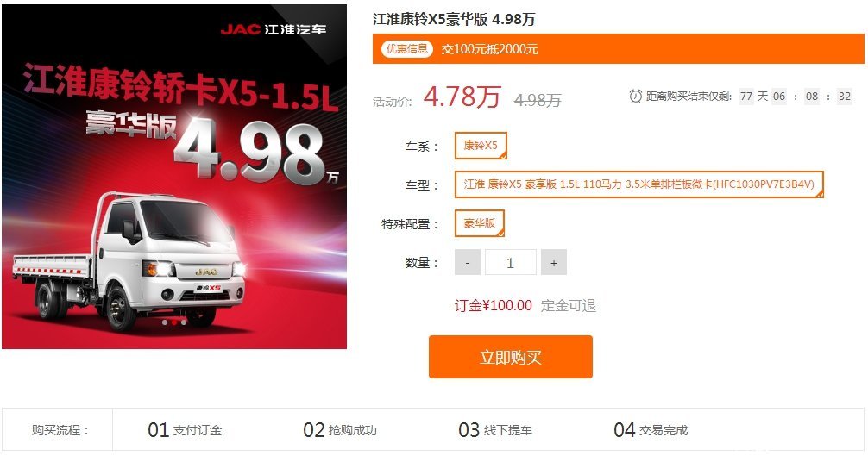The image size is (868, 456).
Task: Click the quantity input field
Action: click(511, 263)
